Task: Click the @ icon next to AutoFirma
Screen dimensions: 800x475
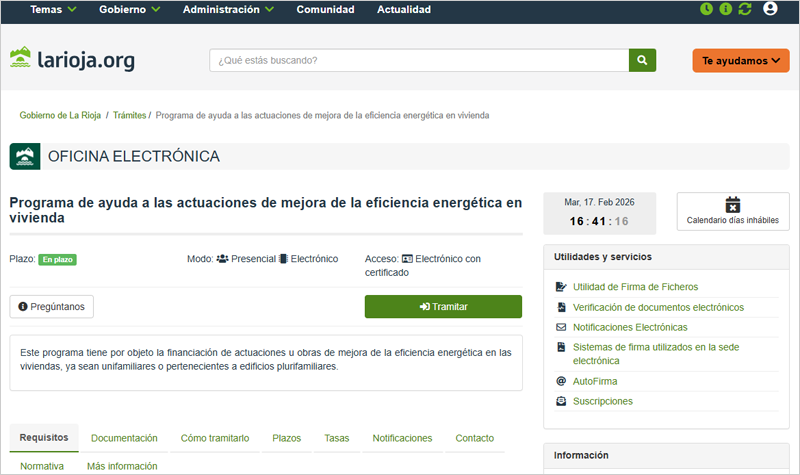Action: tap(561, 381)
